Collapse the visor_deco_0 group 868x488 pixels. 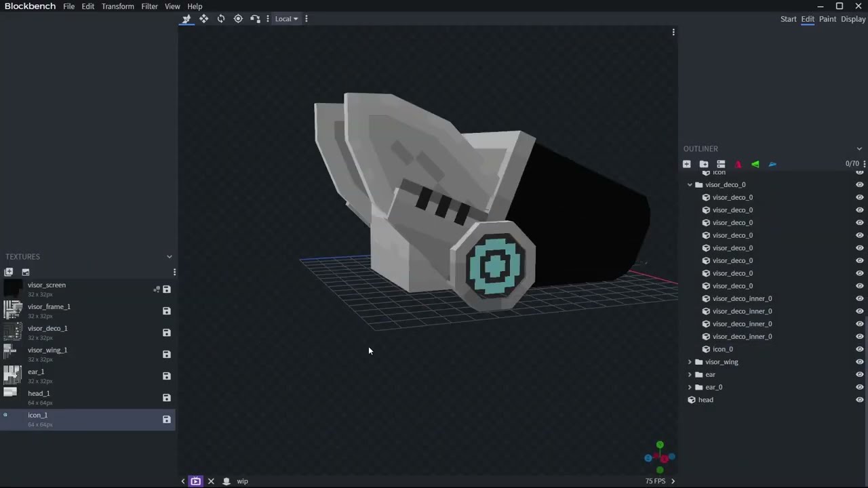(x=690, y=185)
